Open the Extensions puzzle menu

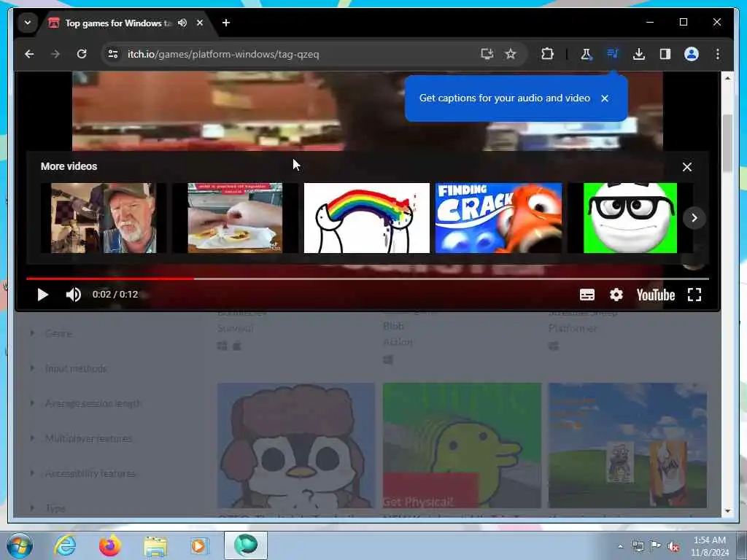click(547, 54)
